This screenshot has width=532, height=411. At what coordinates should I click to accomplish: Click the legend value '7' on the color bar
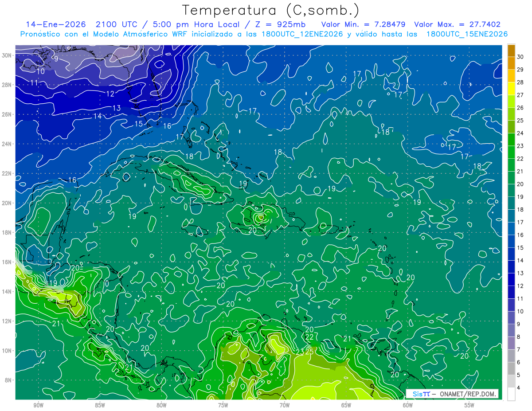coord(519,349)
